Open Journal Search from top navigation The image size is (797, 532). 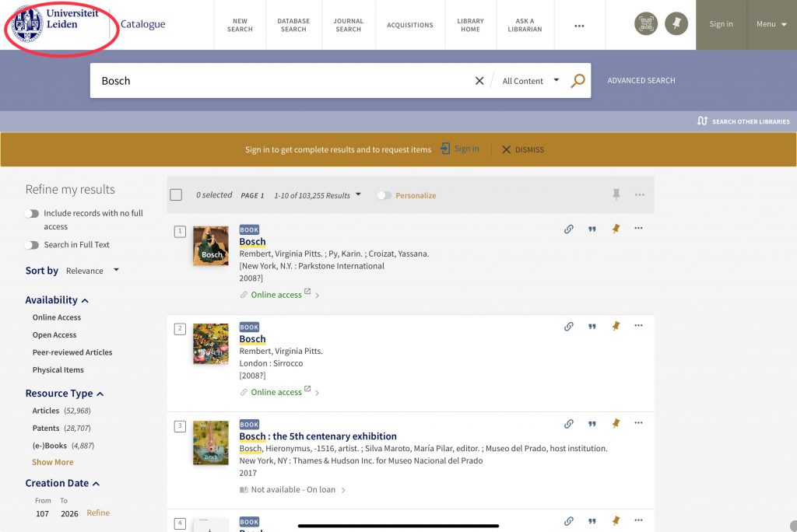click(348, 25)
